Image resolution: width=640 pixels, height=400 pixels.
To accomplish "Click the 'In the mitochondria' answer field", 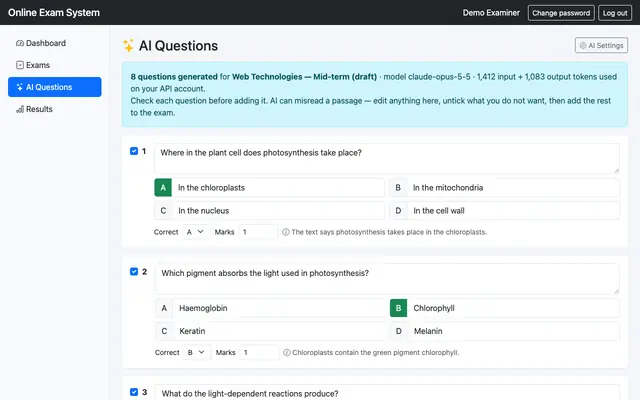I will (x=513, y=188).
